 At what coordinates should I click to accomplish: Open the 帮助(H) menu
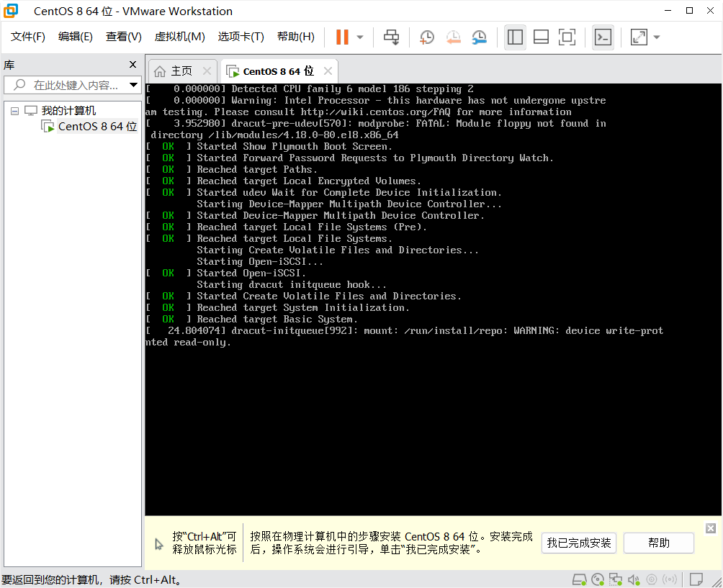tap(295, 37)
